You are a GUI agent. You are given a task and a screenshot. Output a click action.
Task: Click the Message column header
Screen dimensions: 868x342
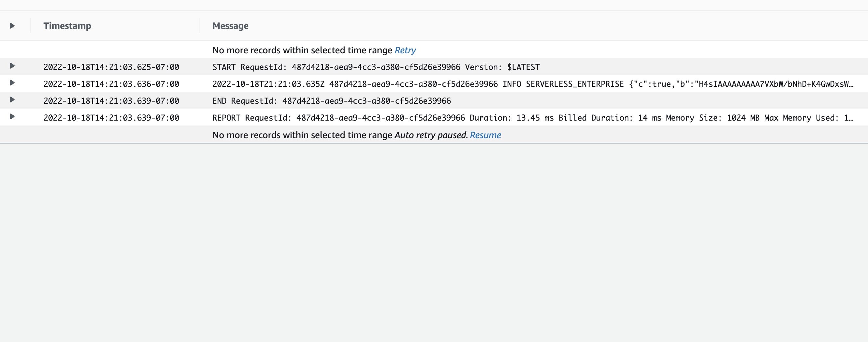click(230, 26)
